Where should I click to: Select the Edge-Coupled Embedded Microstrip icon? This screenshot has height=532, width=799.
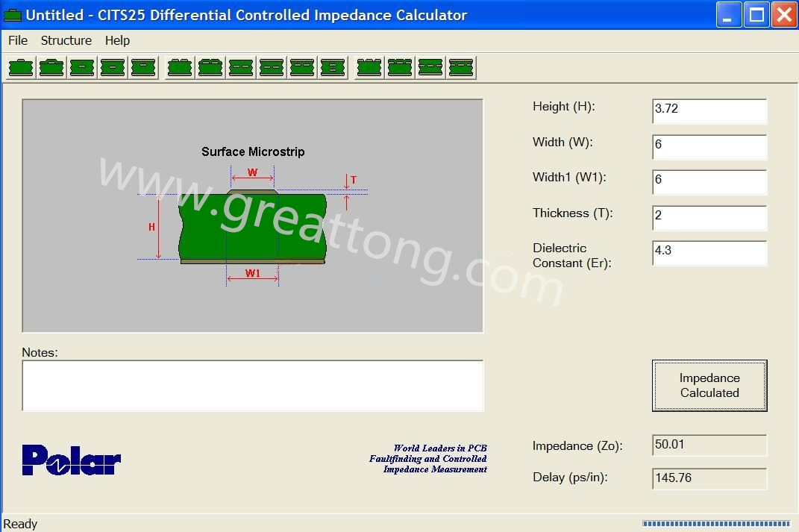(241, 68)
